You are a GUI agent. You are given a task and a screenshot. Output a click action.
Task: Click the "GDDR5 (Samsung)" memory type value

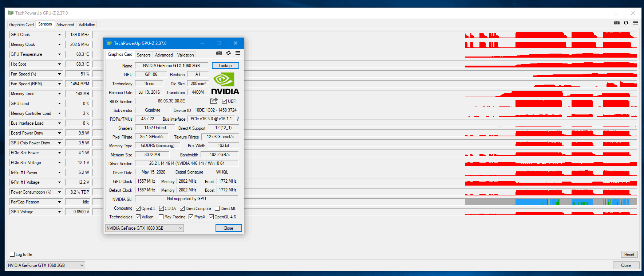point(158,145)
